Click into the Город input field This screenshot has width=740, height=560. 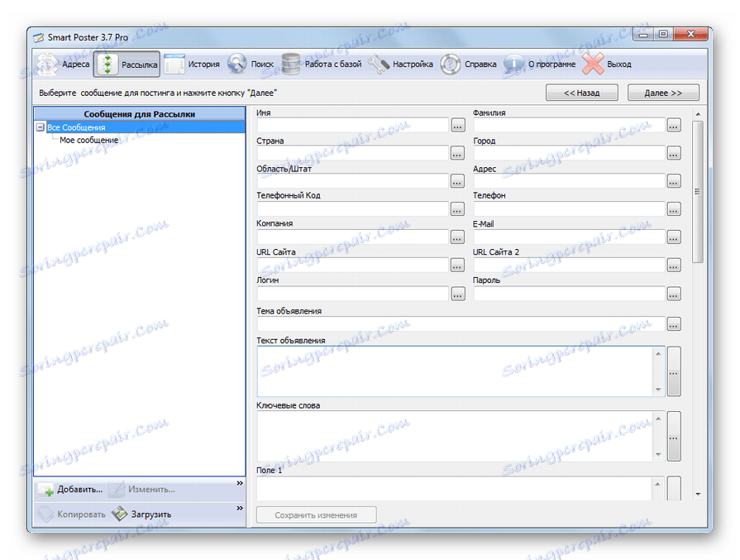[x=569, y=152]
